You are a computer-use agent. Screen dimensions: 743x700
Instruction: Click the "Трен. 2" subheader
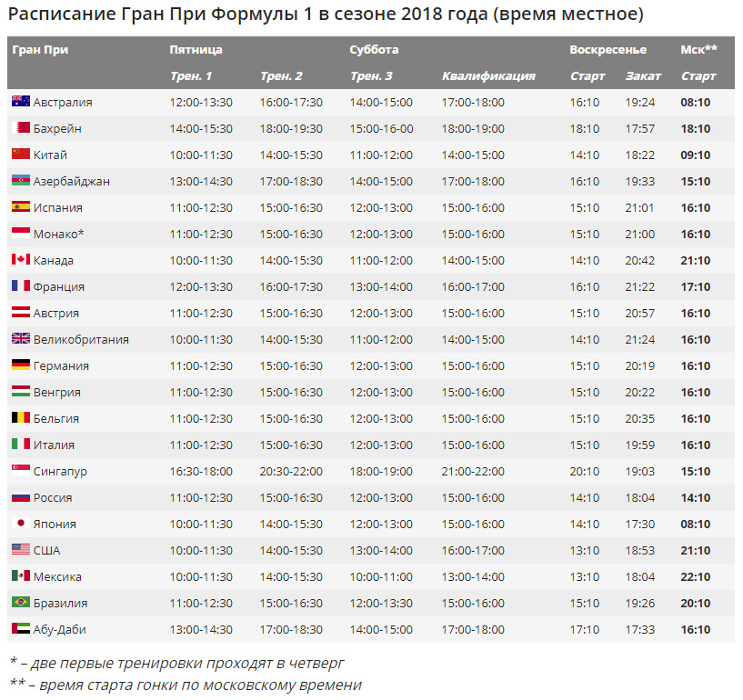click(x=281, y=76)
